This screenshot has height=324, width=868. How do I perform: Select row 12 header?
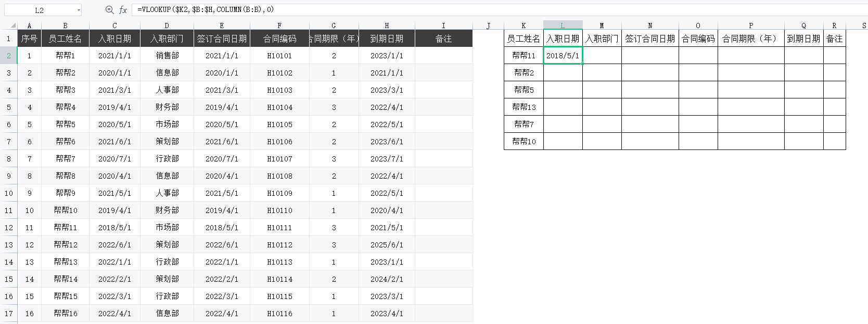point(9,228)
